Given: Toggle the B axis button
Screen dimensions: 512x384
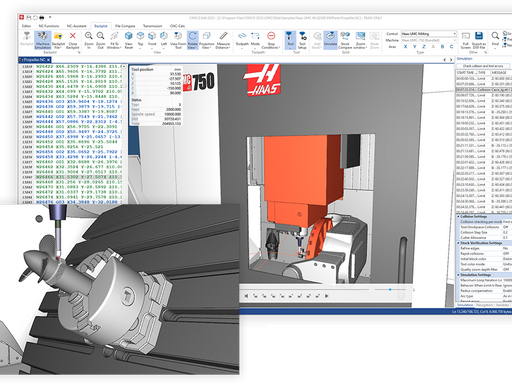Looking at the screenshot, I should (443, 47).
